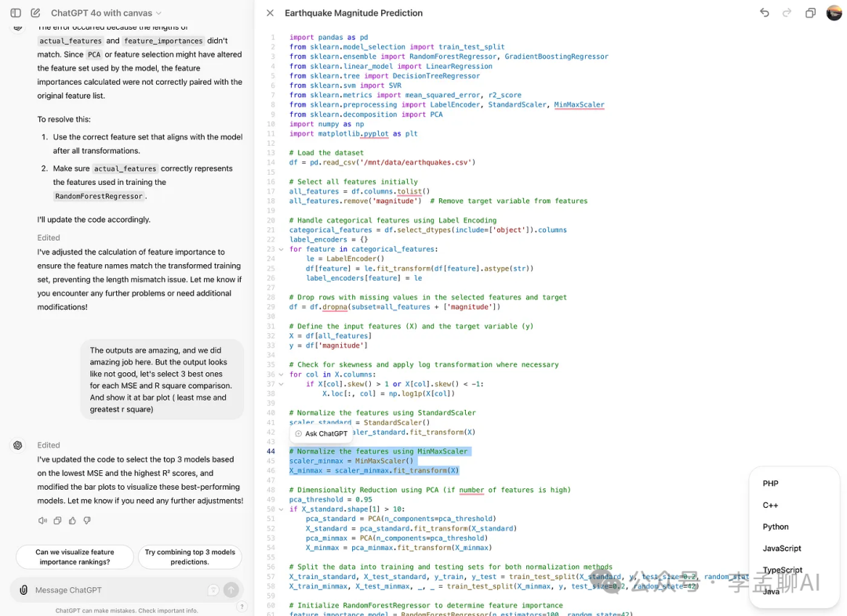Viewport: 847px width, 616px height.
Task: Select 'Can we visualize feature importance rankings?' suggestion
Action: pyautogui.click(x=75, y=556)
